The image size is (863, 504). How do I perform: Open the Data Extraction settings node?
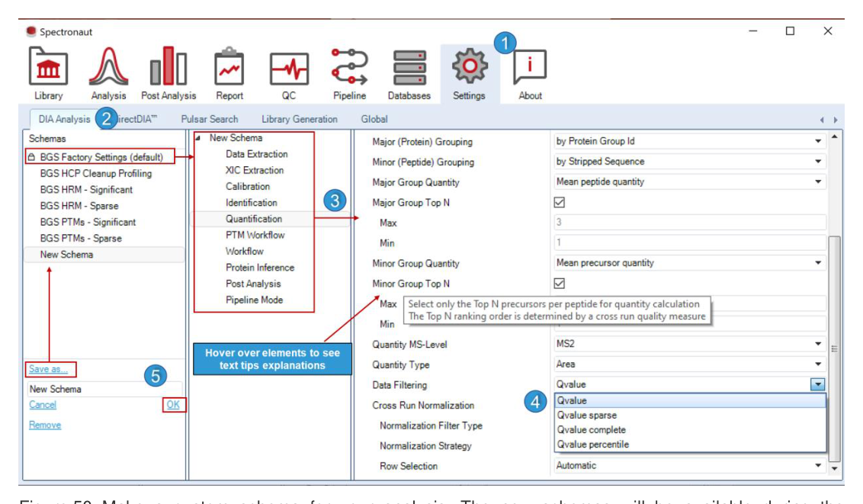256,154
